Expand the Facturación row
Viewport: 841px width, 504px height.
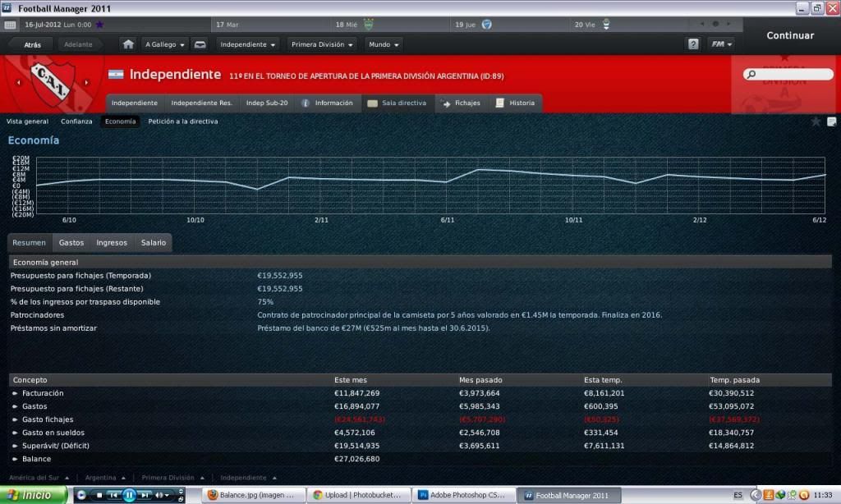pos(15,393)
